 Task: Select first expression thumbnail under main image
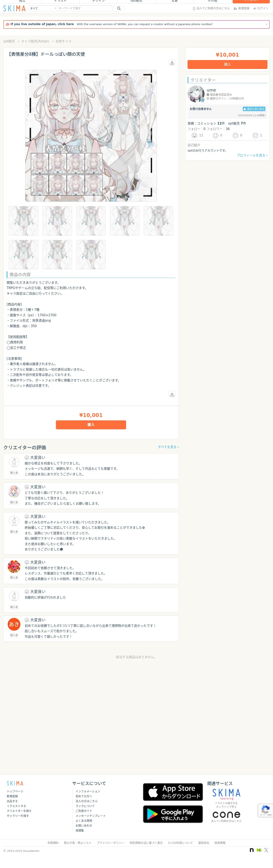tap(23, 221)
